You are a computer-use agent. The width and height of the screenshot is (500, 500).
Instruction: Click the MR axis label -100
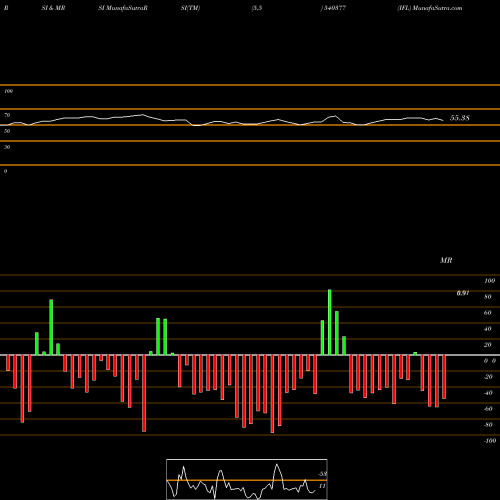pyautogui.click(x=490, y=441)
